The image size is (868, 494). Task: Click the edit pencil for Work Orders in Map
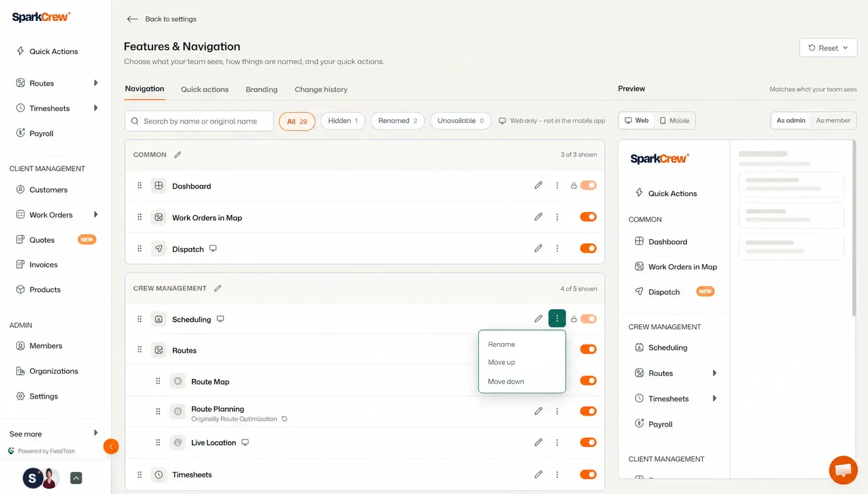538,217
